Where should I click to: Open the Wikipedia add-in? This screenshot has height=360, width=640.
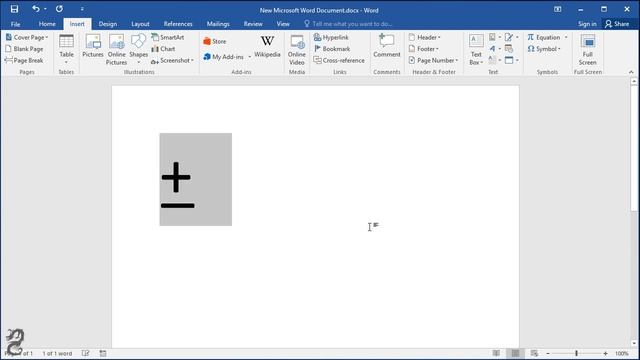pyautogui.click(x=267, y=46)
